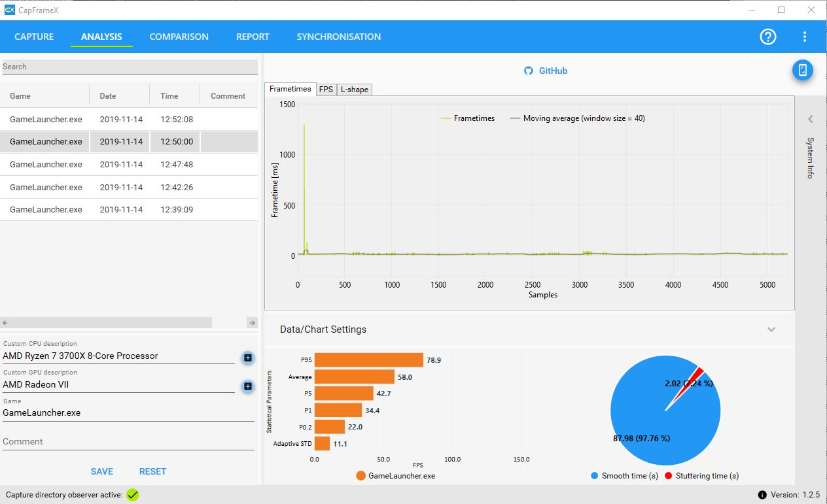Click the horizontal scrollbar right arrow
The image size is (827, 504).
(253, 323)
